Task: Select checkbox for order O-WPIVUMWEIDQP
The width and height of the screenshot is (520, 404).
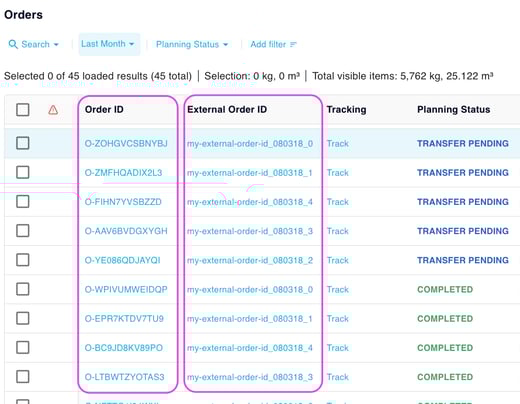Action: (23, 289)
